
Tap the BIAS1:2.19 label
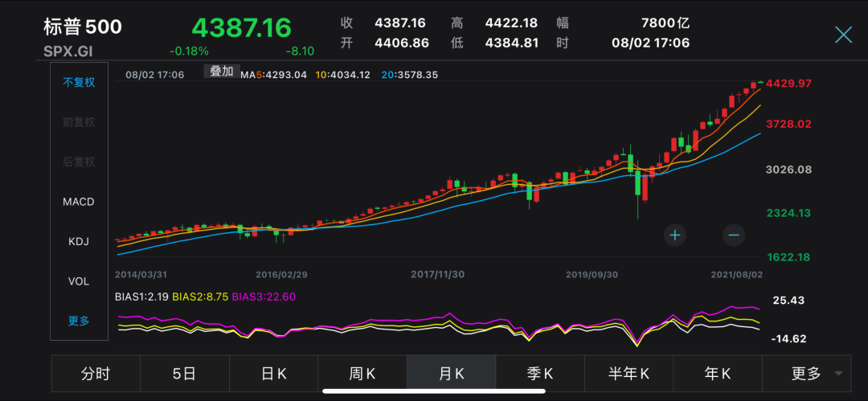pyautogui.click(x=142, y=297)
